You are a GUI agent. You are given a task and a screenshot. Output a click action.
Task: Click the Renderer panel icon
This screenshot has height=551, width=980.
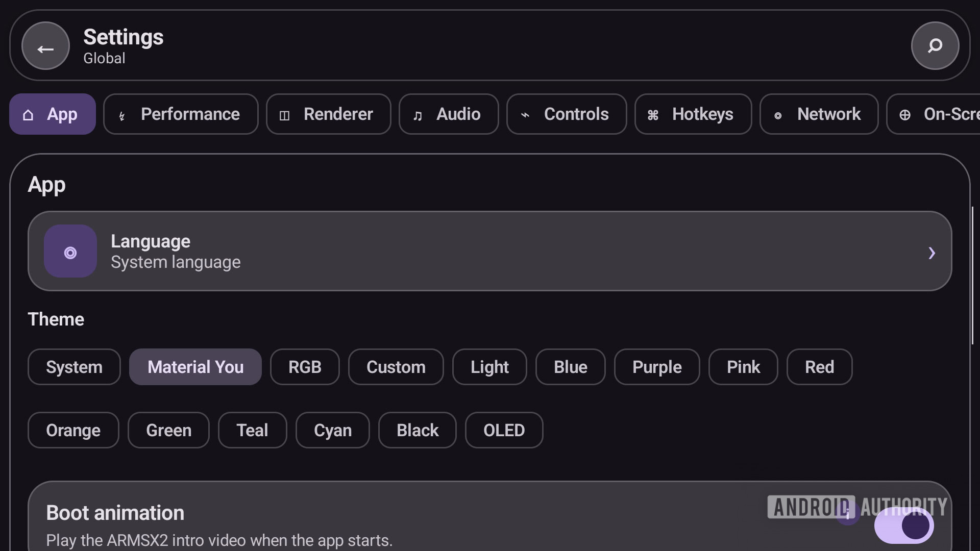(x=284, y=116)
